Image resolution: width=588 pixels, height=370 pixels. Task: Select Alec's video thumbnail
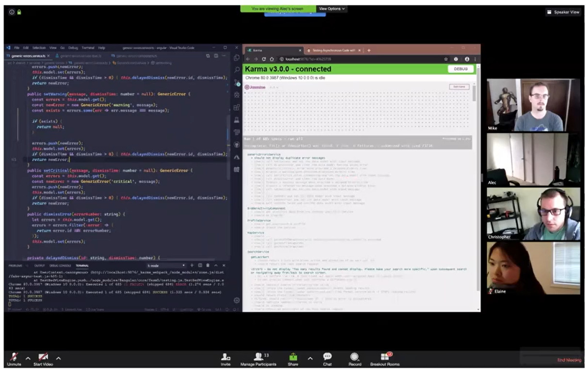coord(533,160)
